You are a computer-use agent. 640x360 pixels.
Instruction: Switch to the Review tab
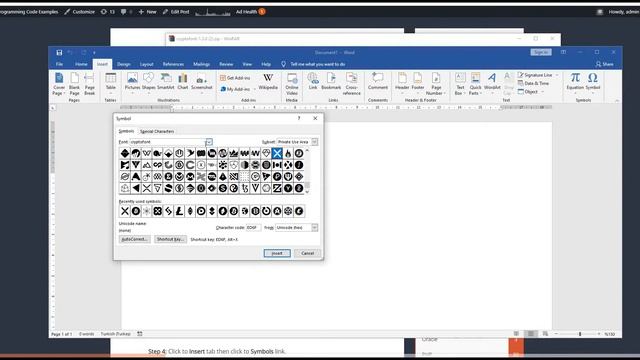pos(226,64)
